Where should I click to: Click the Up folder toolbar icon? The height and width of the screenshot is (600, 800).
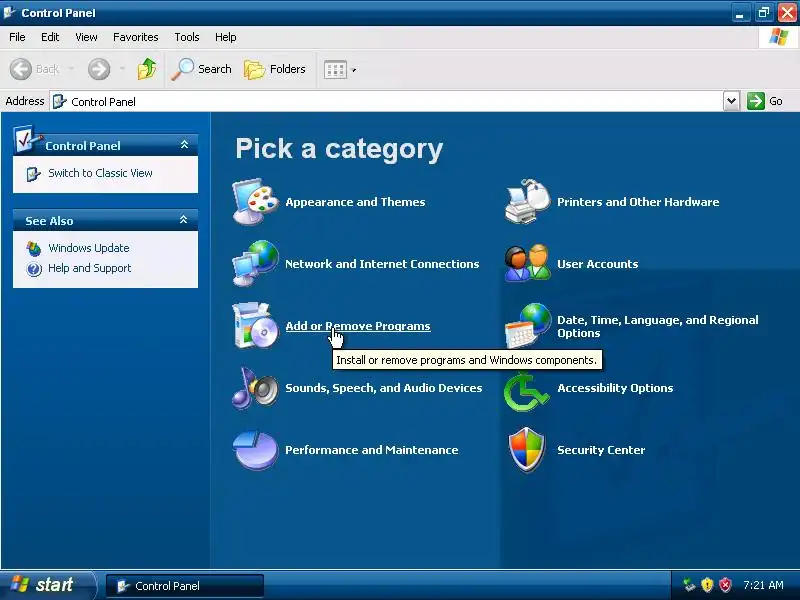(146, 69)
